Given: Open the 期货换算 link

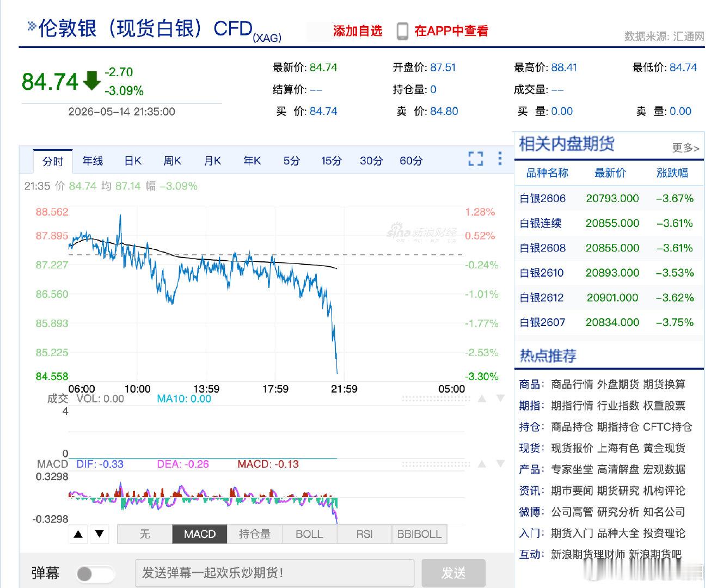Looking at the screenshot, I should point(664,384).
